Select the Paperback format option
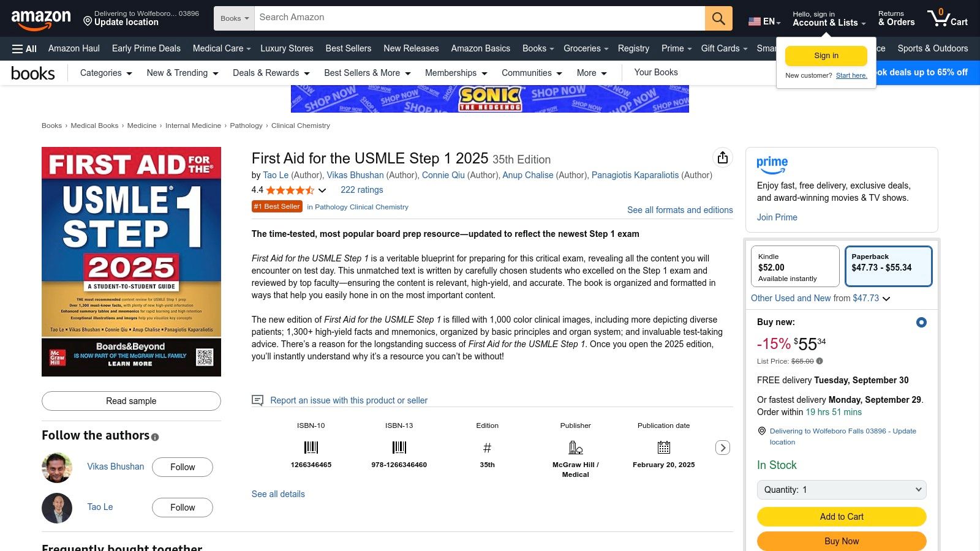Screen dimensions: 980x551 pos(889,266)
